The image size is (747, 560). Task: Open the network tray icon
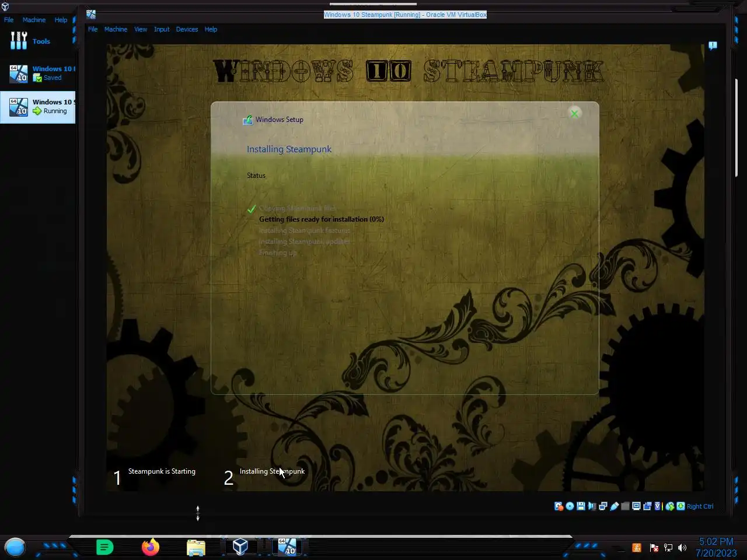click(668, 548)
